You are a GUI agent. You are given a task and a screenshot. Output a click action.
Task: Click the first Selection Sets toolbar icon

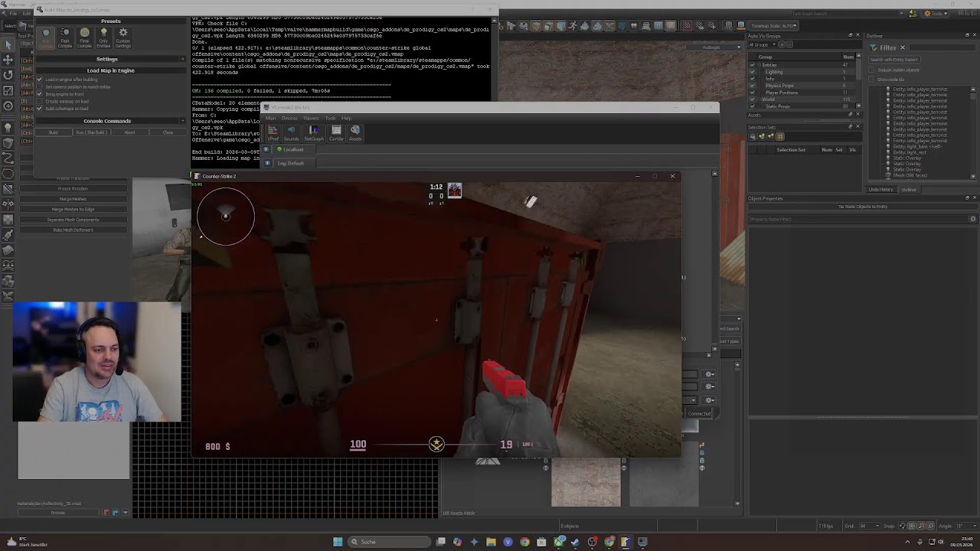[x=753, y=136]
